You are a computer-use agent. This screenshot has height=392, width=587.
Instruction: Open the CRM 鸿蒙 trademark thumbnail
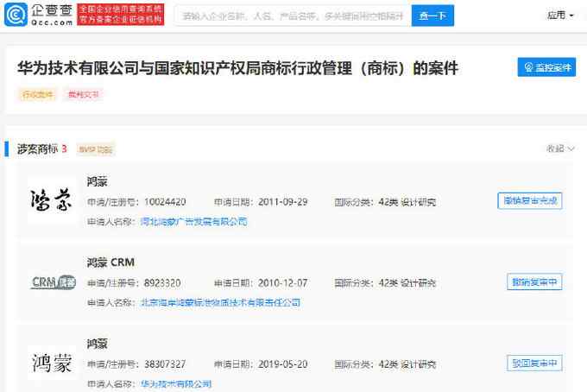(x=53, y=282)
